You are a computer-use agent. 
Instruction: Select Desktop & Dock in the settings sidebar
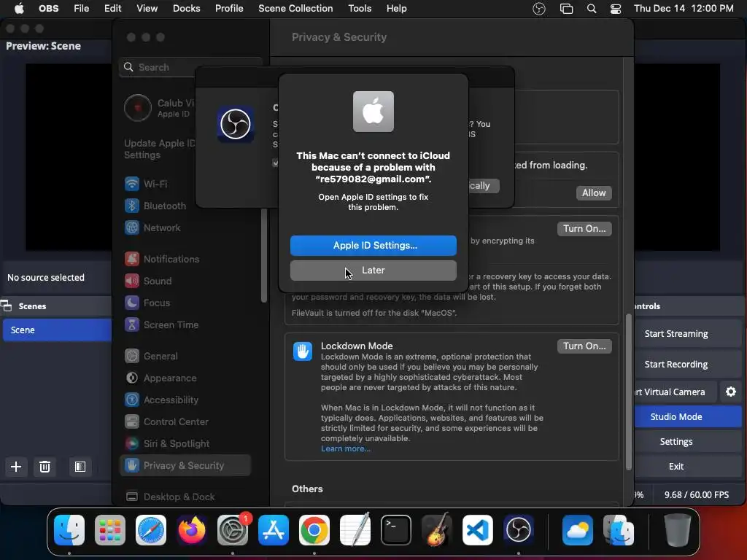pos(186,497)
